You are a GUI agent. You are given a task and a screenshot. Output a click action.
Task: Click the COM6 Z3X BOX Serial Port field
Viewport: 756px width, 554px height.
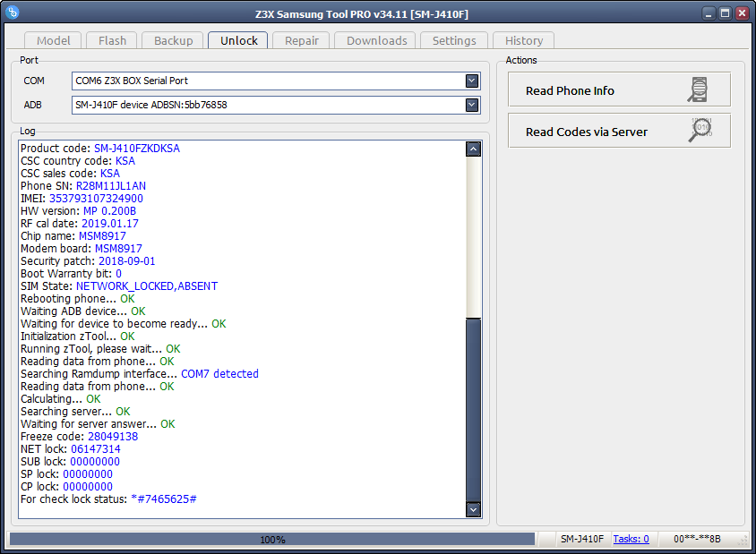276,81
